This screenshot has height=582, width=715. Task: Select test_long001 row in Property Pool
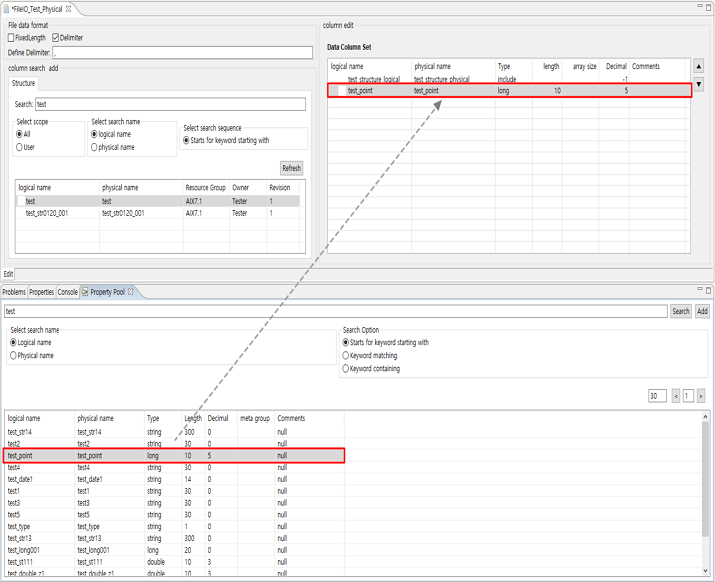[x=174, y=550]
